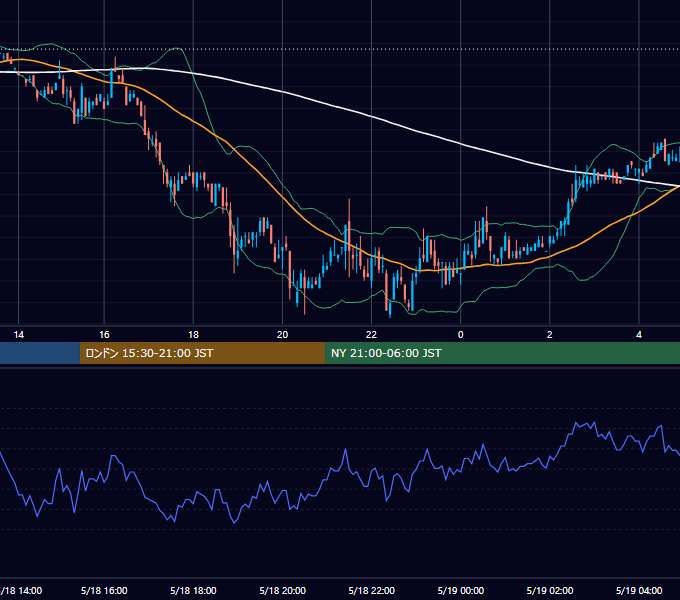
Task: Select the ロンドン 15:30-21:00 JST session bar
Action: pyautogui.click(x=202, y=353)
